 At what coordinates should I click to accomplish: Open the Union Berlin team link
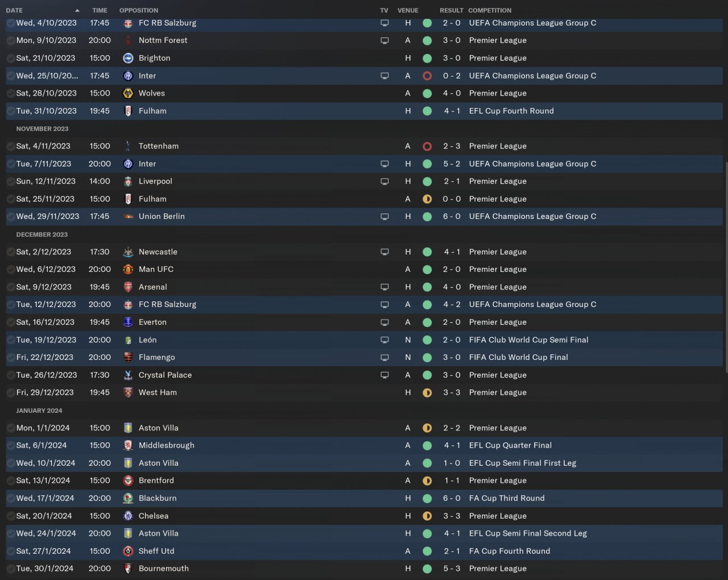tap(162, 217)
